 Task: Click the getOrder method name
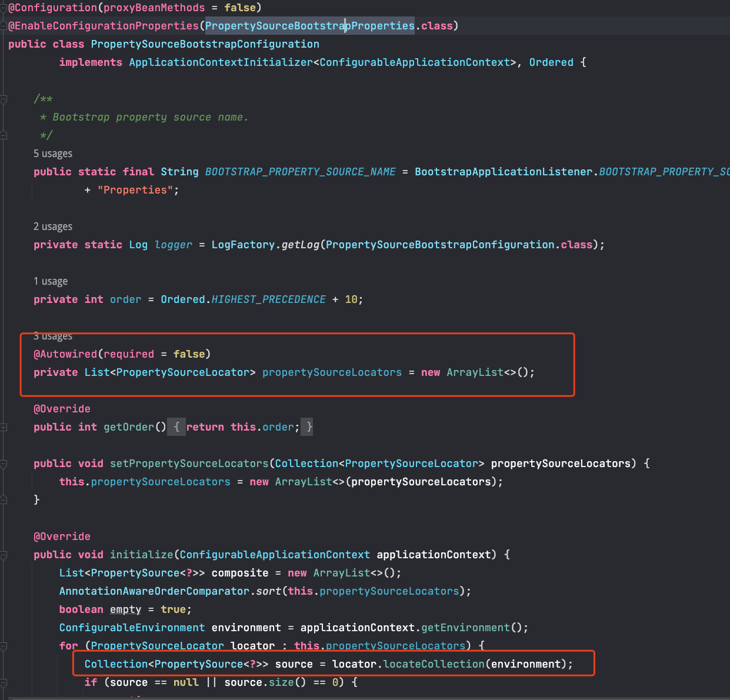click(129, 427)
